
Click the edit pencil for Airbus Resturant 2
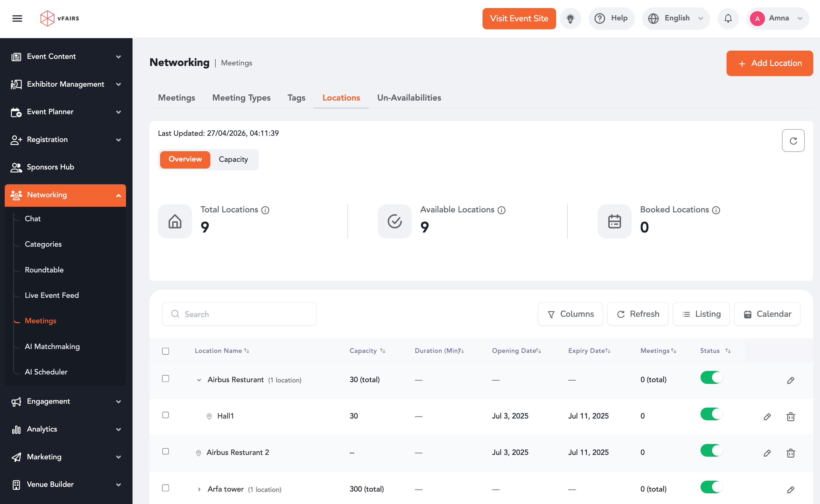tap(767, 453)
